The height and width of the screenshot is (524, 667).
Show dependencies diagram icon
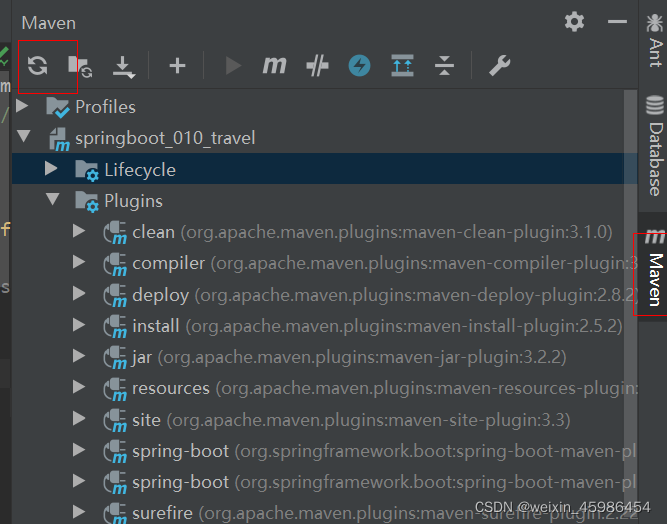pyautogui.click(x=402, y=66)
